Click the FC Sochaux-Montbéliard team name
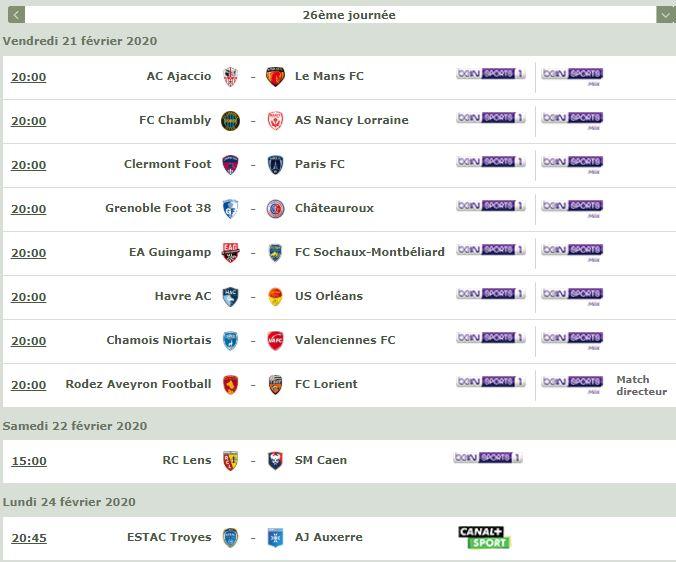Image resolution: width=676 pixels, height=562 pixels. (369, 252)
